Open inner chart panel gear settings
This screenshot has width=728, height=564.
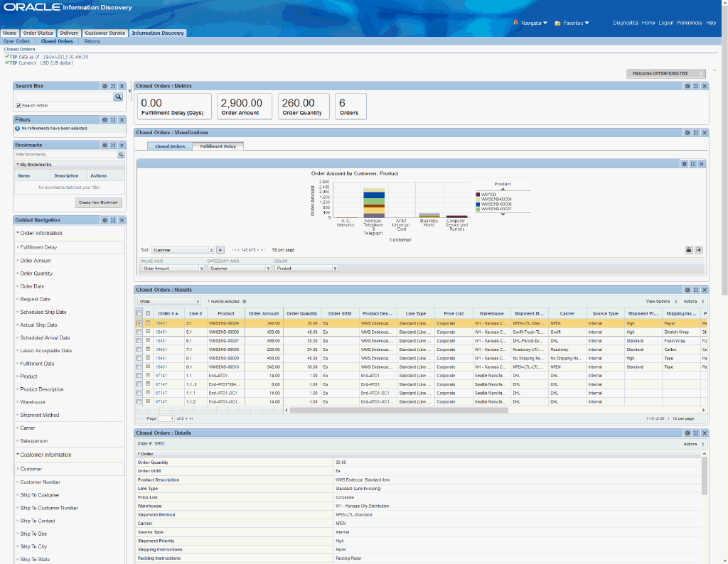point(684,163)
